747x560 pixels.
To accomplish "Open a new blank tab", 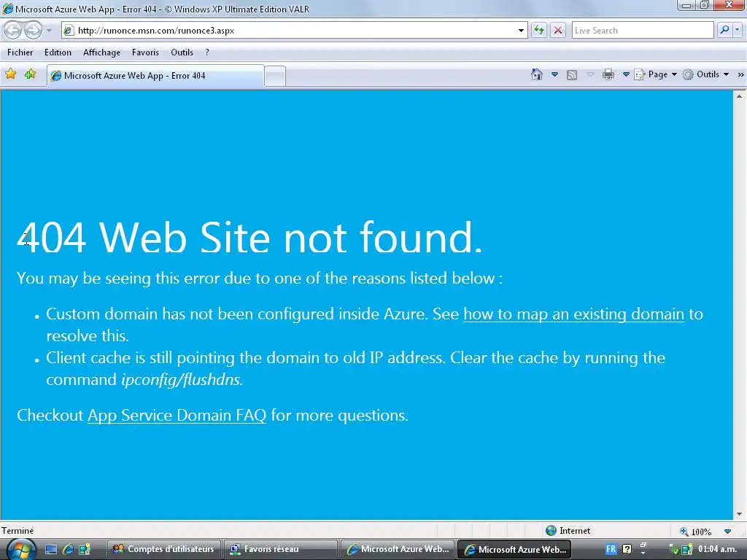I will click(x=275, y=77).
